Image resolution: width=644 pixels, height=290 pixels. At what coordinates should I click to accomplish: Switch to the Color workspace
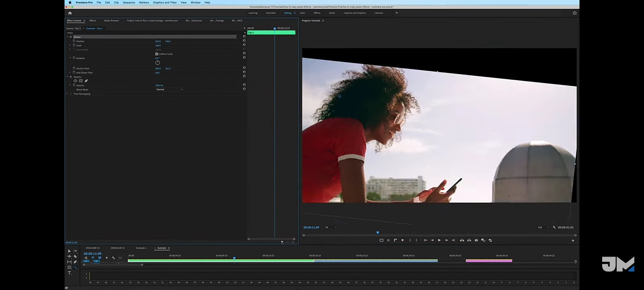point(302,13)
